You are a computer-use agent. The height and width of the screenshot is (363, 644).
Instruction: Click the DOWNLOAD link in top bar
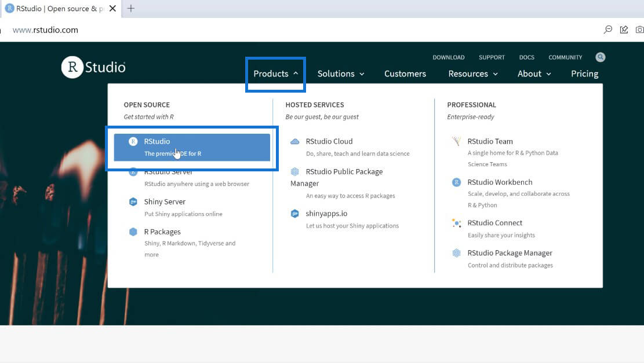coord(449,57)
